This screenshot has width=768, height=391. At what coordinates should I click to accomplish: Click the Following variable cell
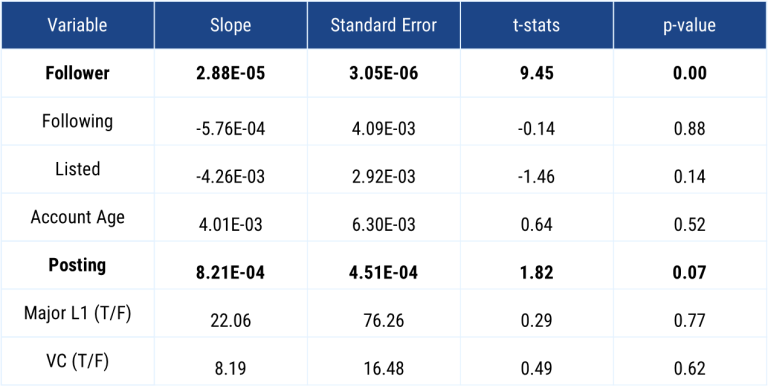pyautogui.click(x=77, y=121)
